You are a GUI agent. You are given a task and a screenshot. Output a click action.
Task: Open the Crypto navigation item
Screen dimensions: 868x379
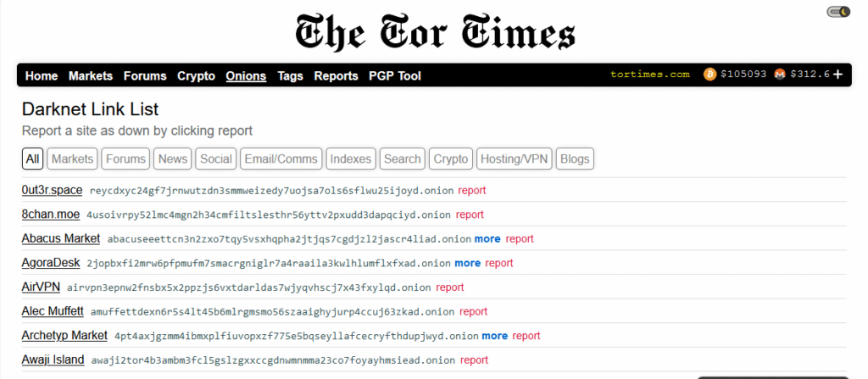[x=196, y=76]
